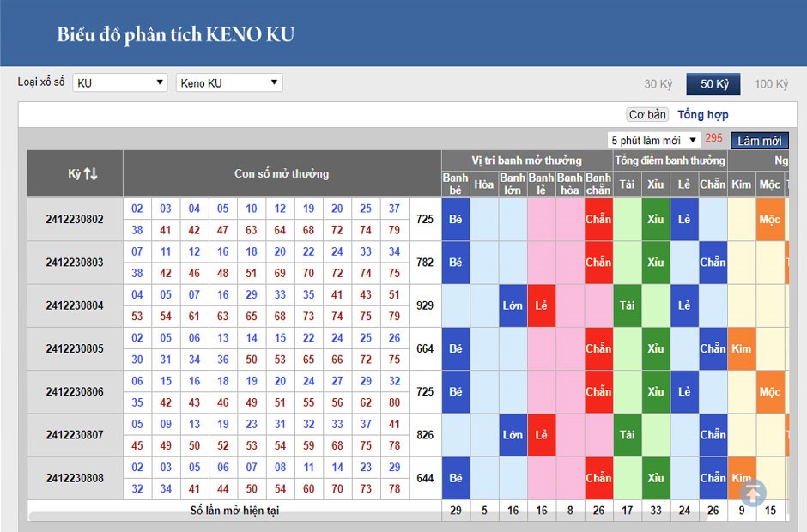Image resolution: width=807 pixels, height=532 pixels.
Task: Click the Banh chẵn column header
Action: [x=598, y=184]
